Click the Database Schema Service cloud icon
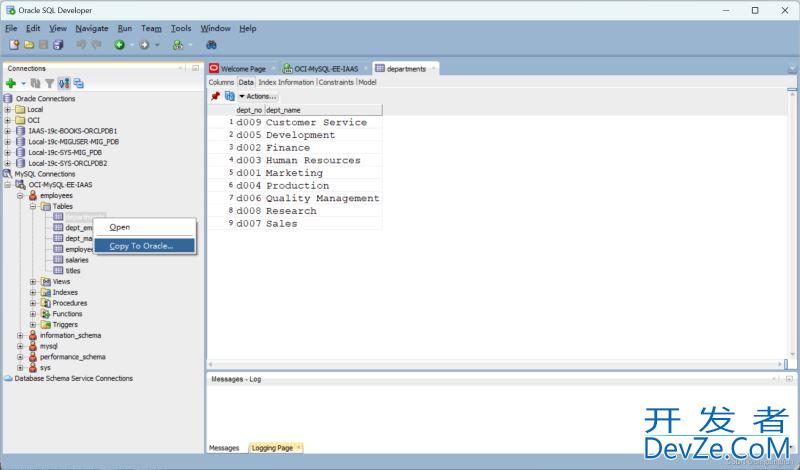Viewport: 800px width, 470px height. tap(8, 378)
